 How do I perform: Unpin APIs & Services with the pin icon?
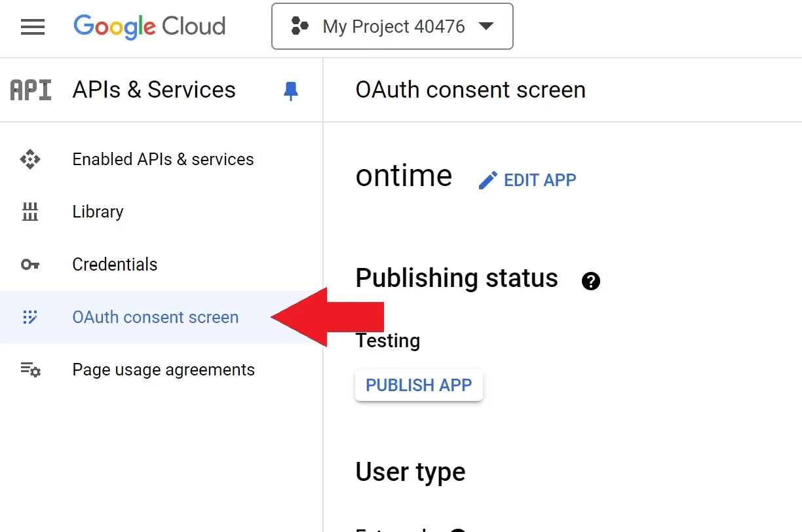[x=291, y=90]
